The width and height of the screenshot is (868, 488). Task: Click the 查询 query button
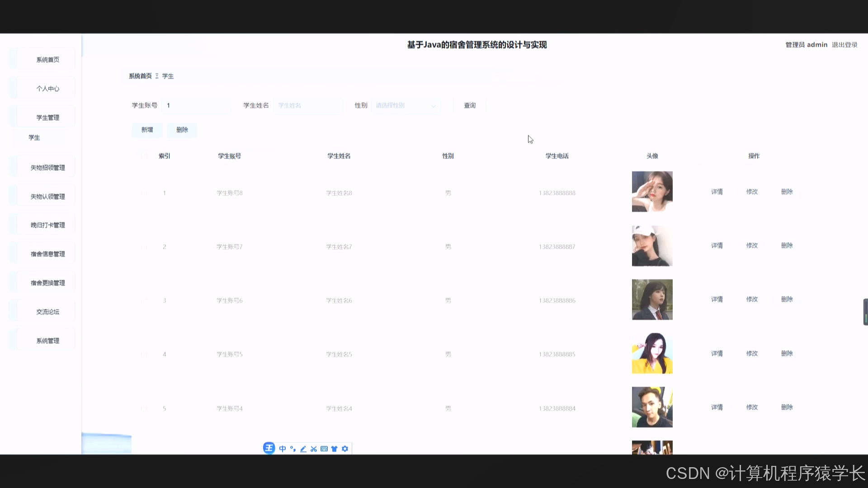point(470,105)
